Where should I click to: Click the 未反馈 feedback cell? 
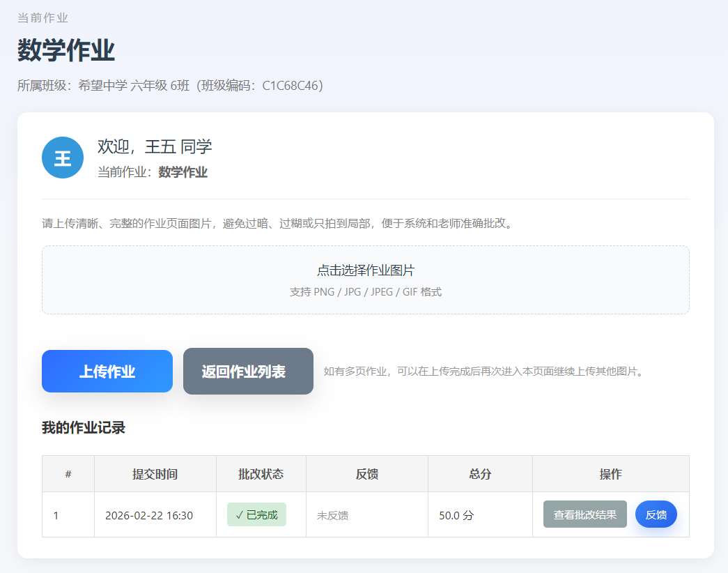pyautogui.click(x=332, y=514)
